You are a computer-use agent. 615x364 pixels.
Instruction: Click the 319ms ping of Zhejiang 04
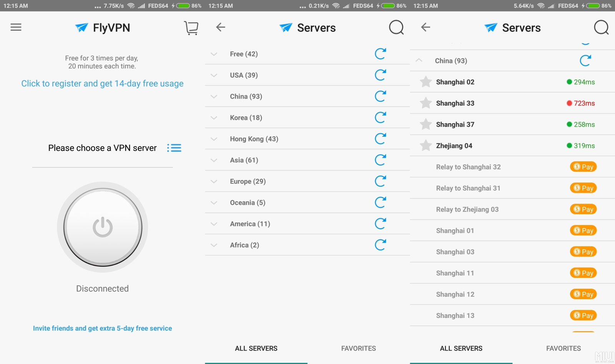point(584,146)
